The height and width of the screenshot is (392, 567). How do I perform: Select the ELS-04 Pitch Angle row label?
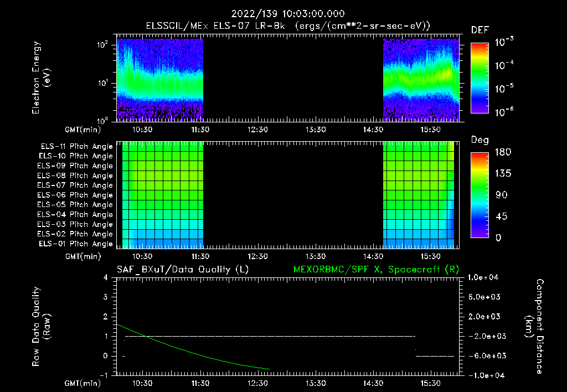(x=75, y=214)
